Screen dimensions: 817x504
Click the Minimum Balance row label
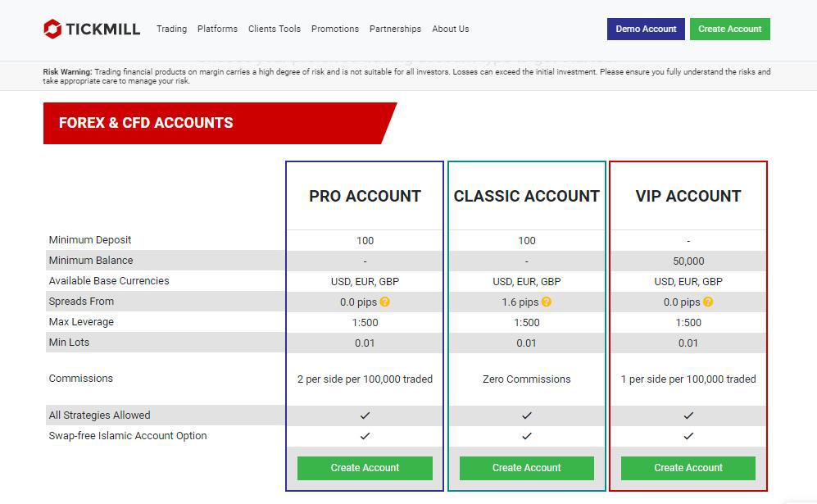pyautogui.click(x=91, y=260)
